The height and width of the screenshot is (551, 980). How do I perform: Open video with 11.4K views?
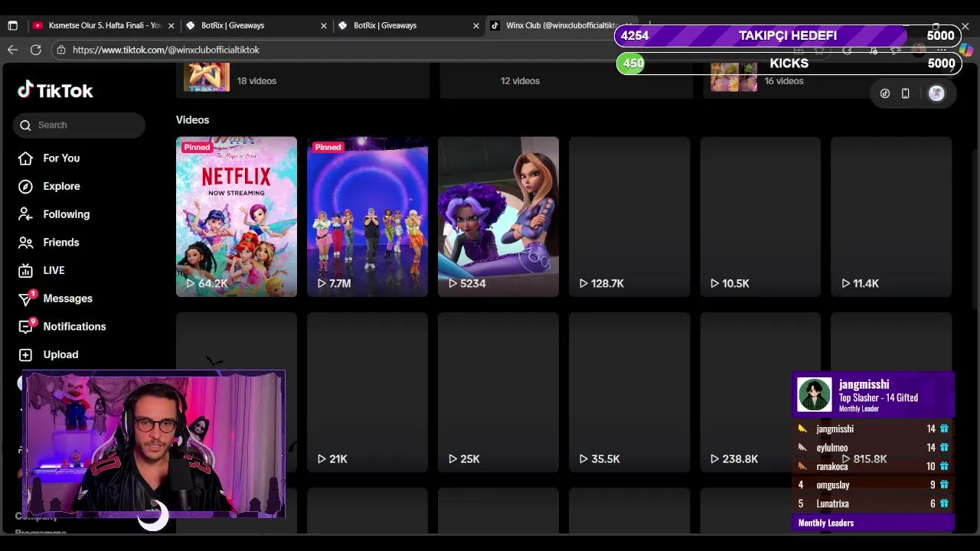[891, 217]
